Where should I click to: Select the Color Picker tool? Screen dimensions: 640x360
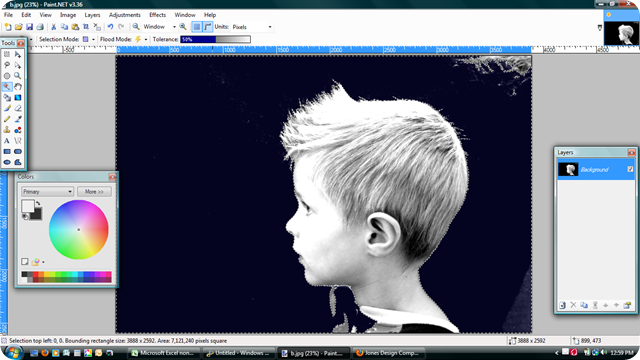point(18,119)
